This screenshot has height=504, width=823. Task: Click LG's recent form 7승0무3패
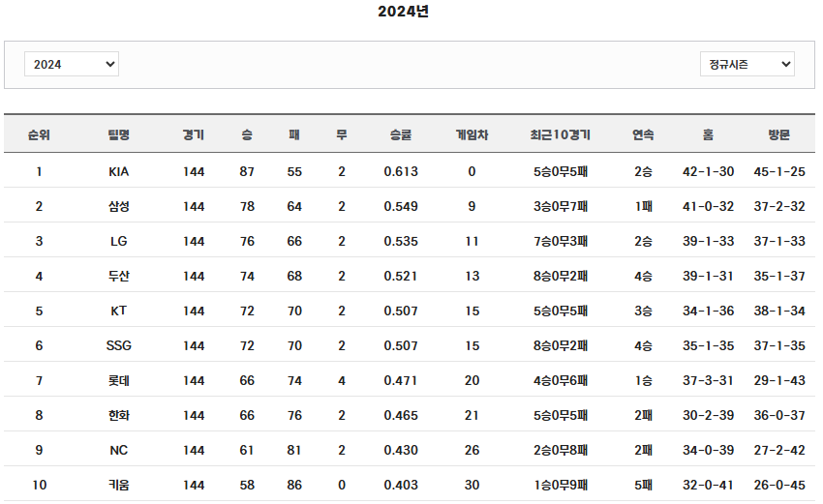(x=561, y=241)
